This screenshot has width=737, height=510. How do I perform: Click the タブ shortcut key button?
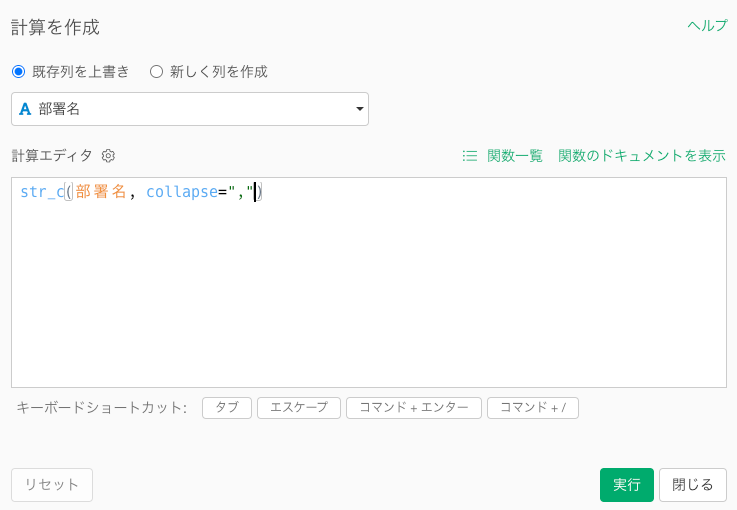click(x=227, y=408)
